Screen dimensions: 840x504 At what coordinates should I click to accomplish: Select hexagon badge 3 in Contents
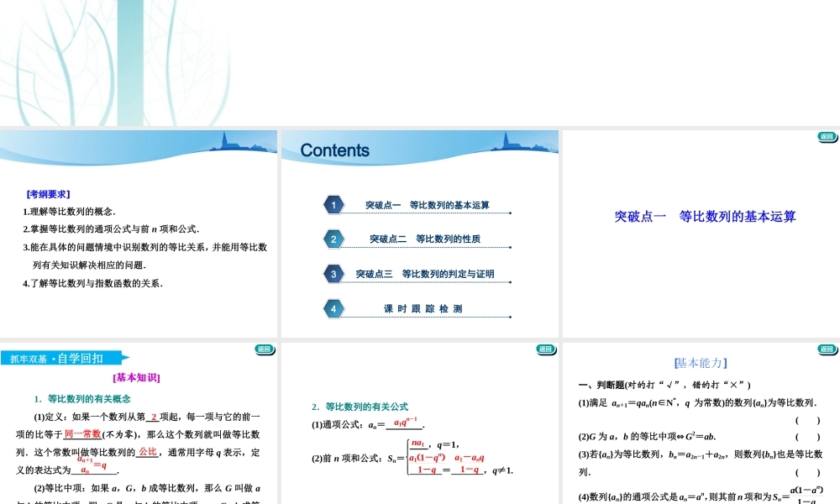click(333, 273)
